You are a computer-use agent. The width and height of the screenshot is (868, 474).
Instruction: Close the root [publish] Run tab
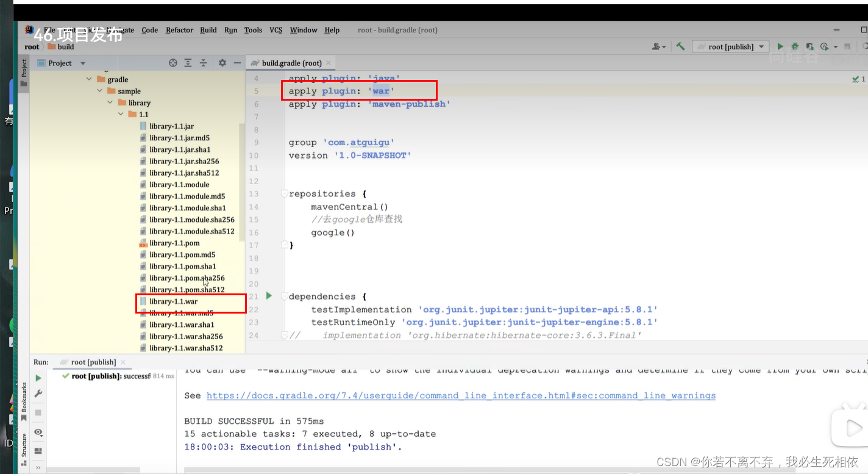click(x=124, y=362)
